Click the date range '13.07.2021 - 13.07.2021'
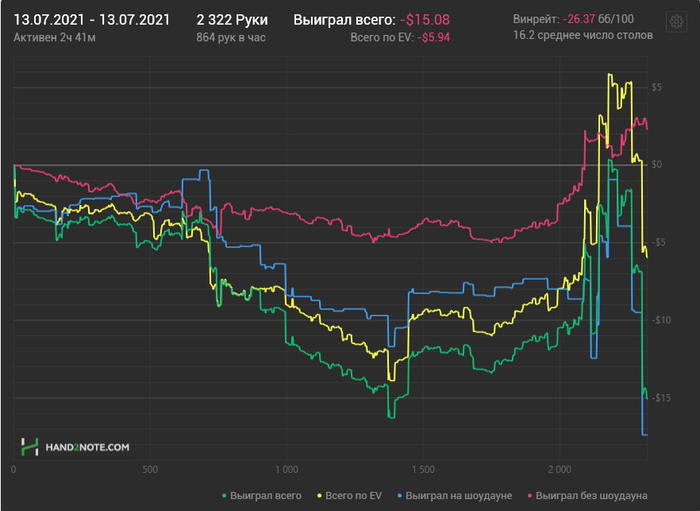 (x=92, y=20)
